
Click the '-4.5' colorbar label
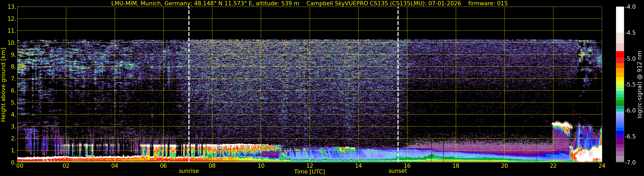(x=630, y=33)
